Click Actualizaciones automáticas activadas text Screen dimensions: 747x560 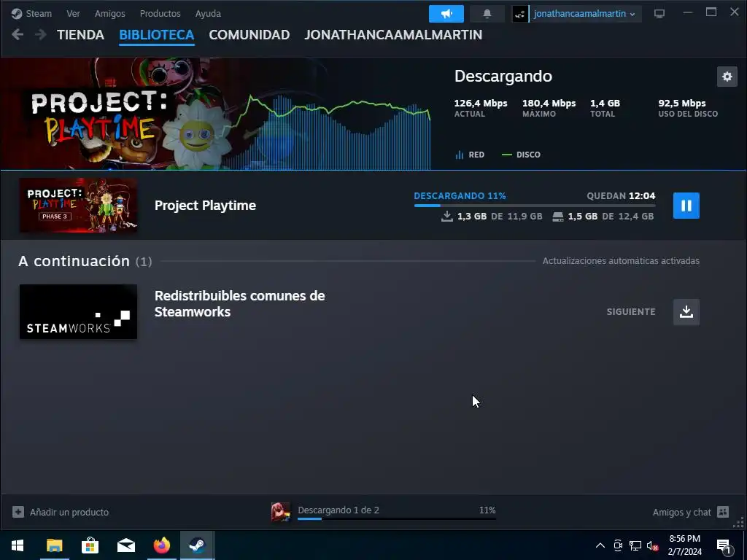click(621, 260)
